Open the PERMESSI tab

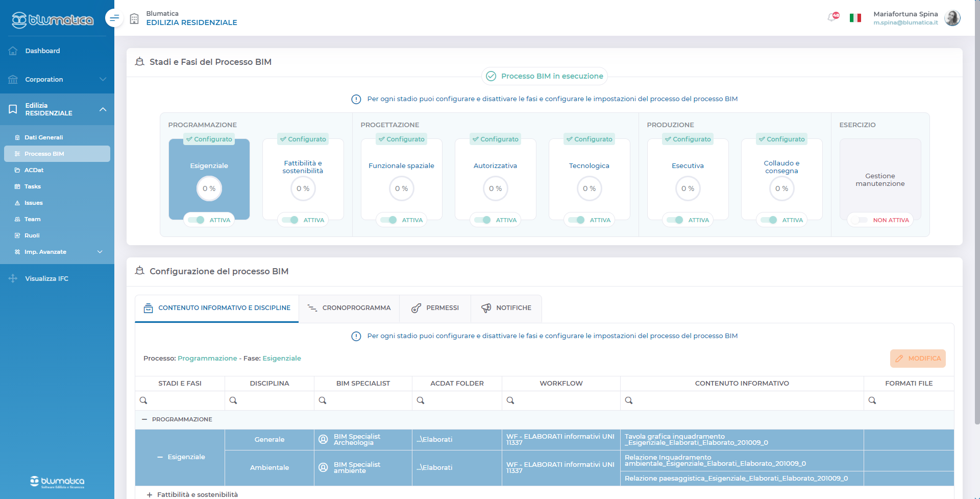pyautogui.click(x=435, y=308)
